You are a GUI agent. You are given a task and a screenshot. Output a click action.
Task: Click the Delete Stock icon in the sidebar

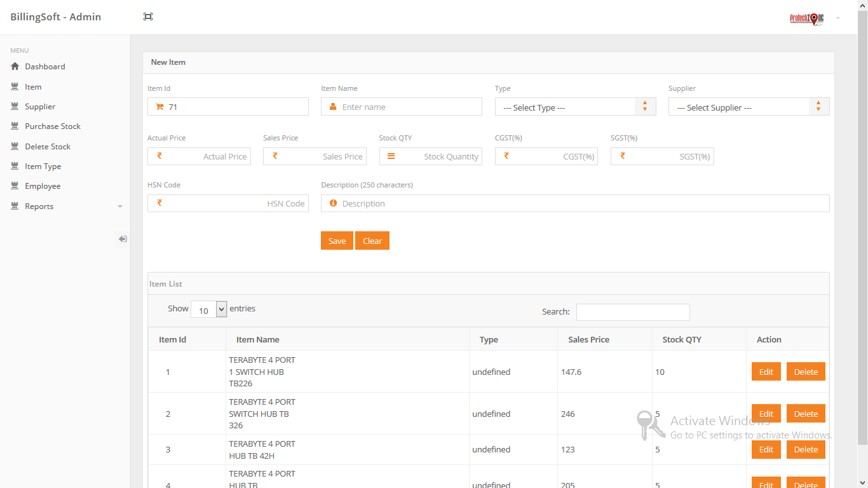(x=13, y=146)
